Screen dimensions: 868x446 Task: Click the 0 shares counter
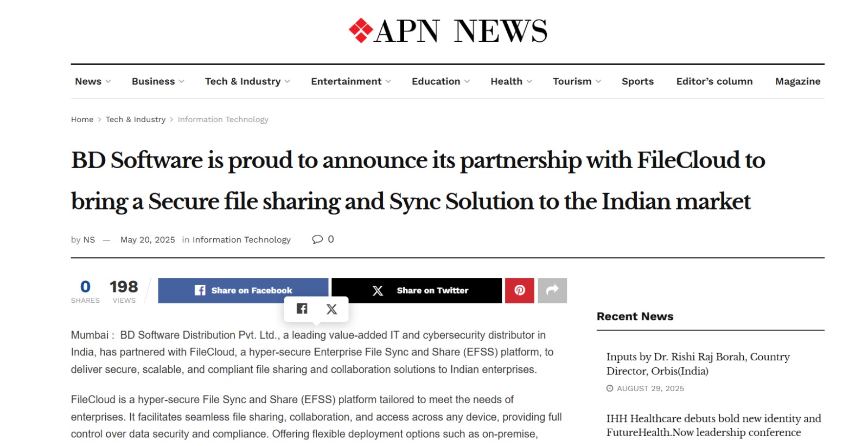point(85,291)
